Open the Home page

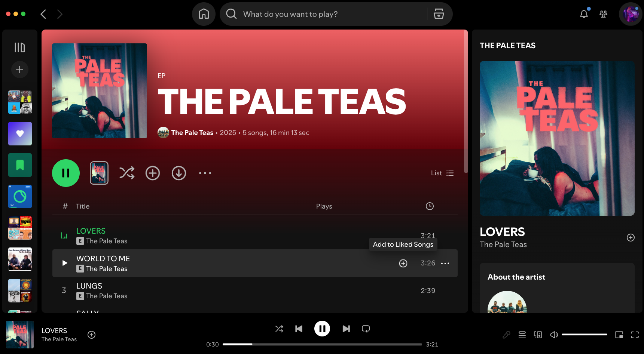click(204, 14)
